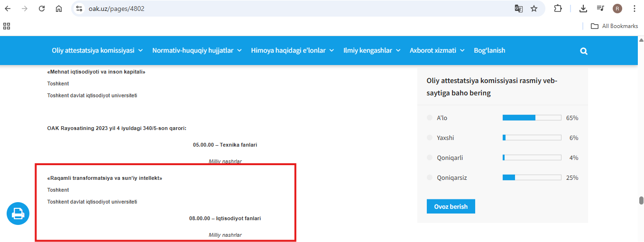Expand the Normativ-huquqiy hujjatlar dropdown
Viewport: 644px width, 242px height.
[197, 50]
